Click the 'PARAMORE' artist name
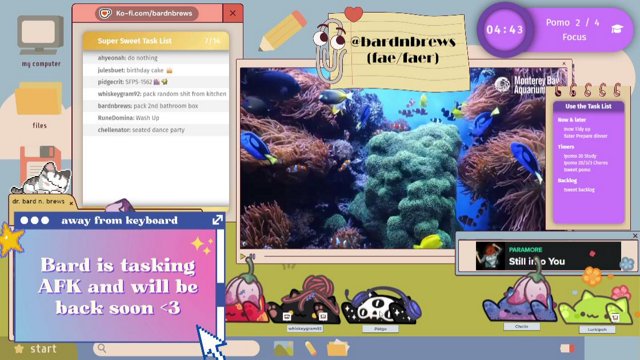Viewport: 640px width, 360px height. tap(525, 249)
